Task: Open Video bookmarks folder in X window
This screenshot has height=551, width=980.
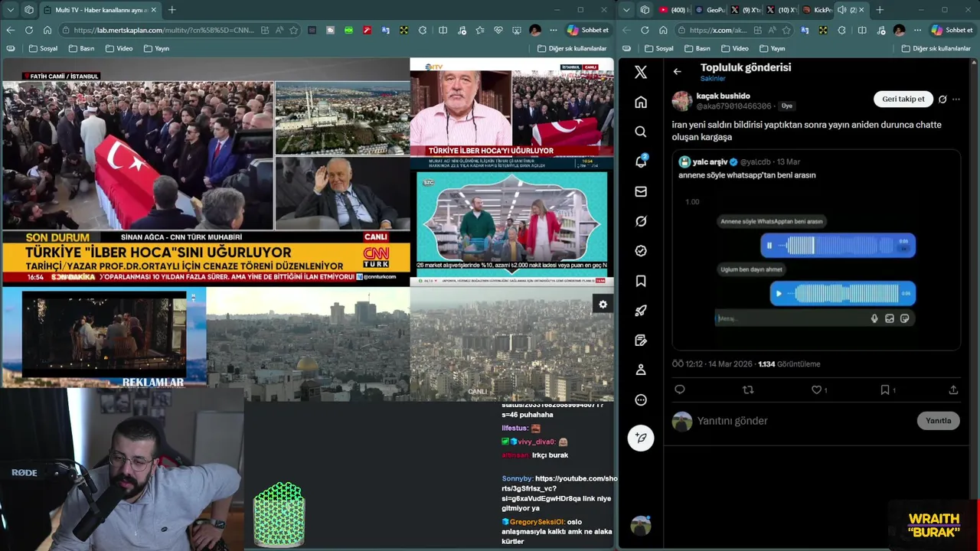Action: click(733, 48)
